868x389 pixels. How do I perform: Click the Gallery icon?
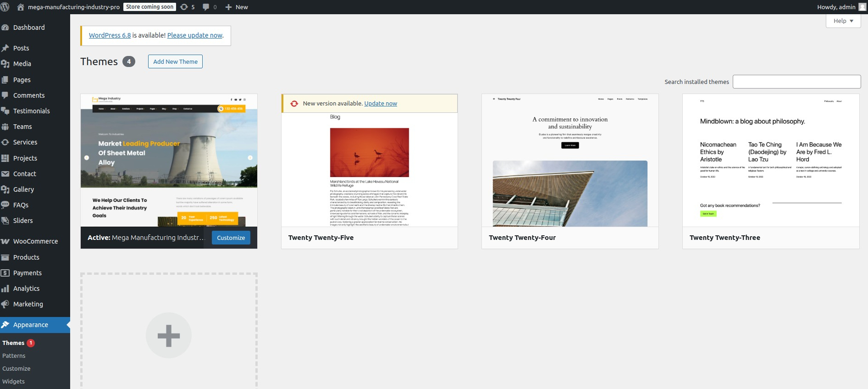[x=6, y=189]
